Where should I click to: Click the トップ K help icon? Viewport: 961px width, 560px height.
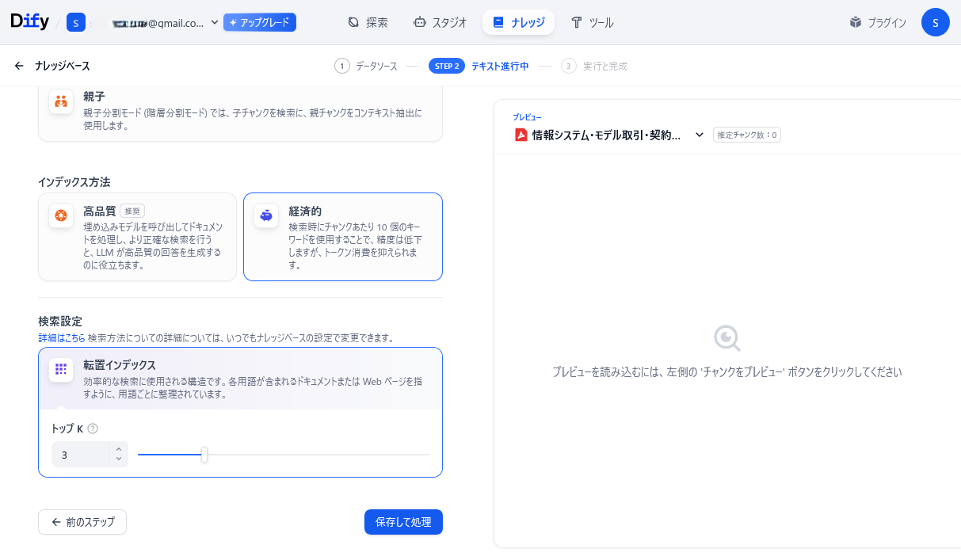click(93, 429)
